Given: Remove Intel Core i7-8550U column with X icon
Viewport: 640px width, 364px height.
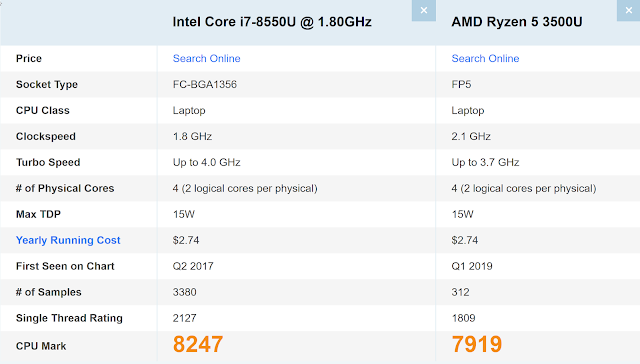Looking at the screenshot, I should [x=424, y=10].
